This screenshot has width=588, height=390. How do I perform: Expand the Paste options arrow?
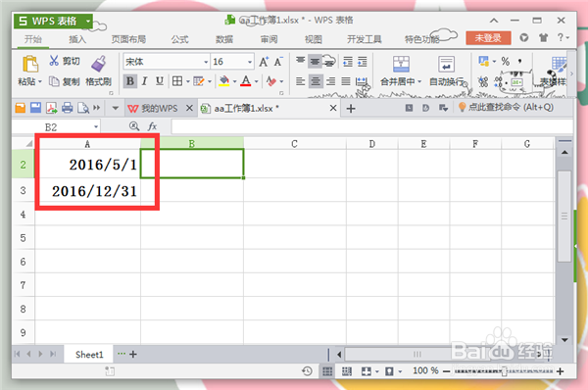[39, 81]
